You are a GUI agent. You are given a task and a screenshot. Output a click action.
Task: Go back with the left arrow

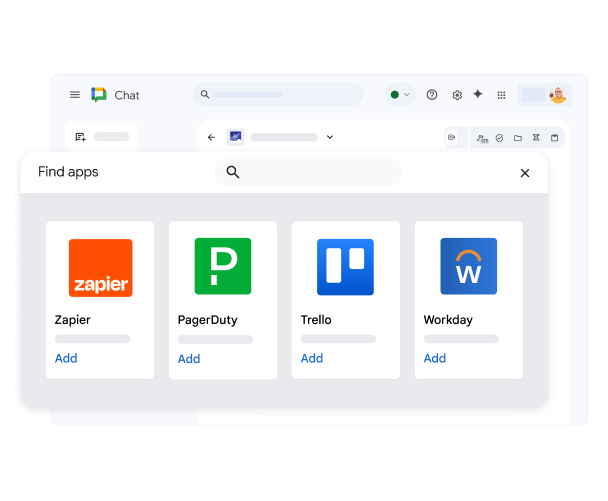click(x=211, y=137)
